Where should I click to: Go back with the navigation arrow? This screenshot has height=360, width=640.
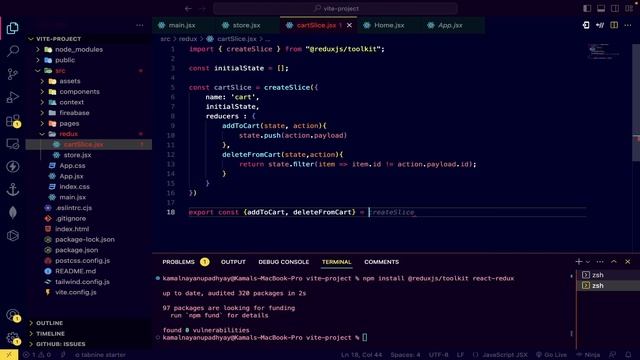[188, 9]
